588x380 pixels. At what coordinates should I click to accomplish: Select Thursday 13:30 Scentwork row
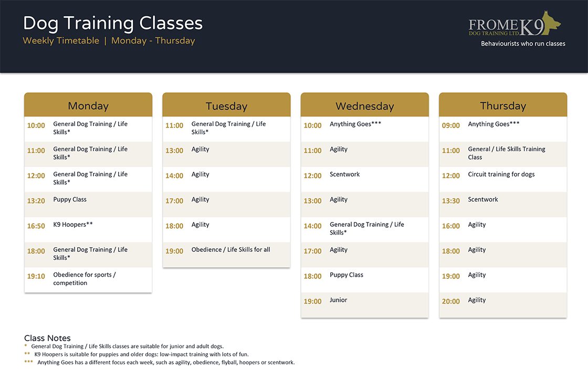coord(503,205)
